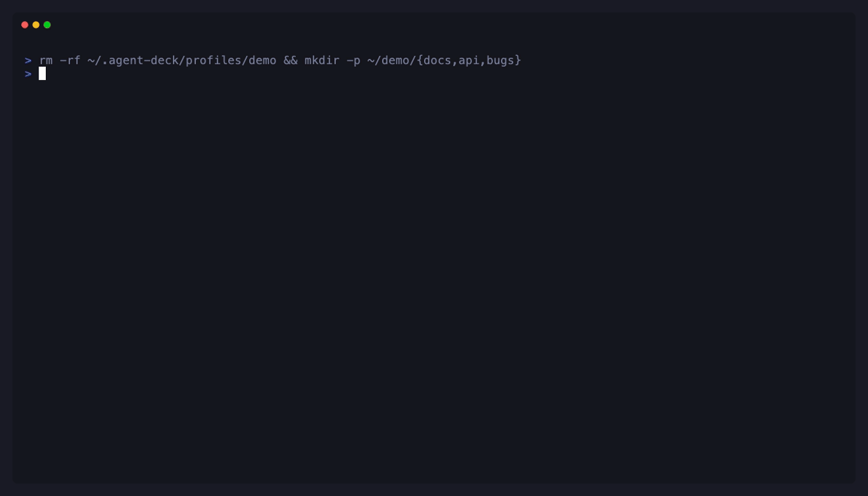Click the empty terminal background region

[434, 279]
